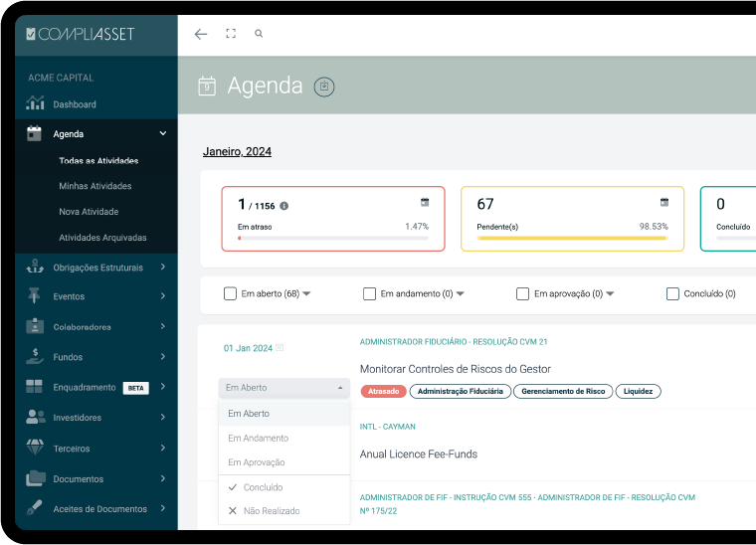Check the Em aprovação (0) checkbox

[x=522, y=293]
